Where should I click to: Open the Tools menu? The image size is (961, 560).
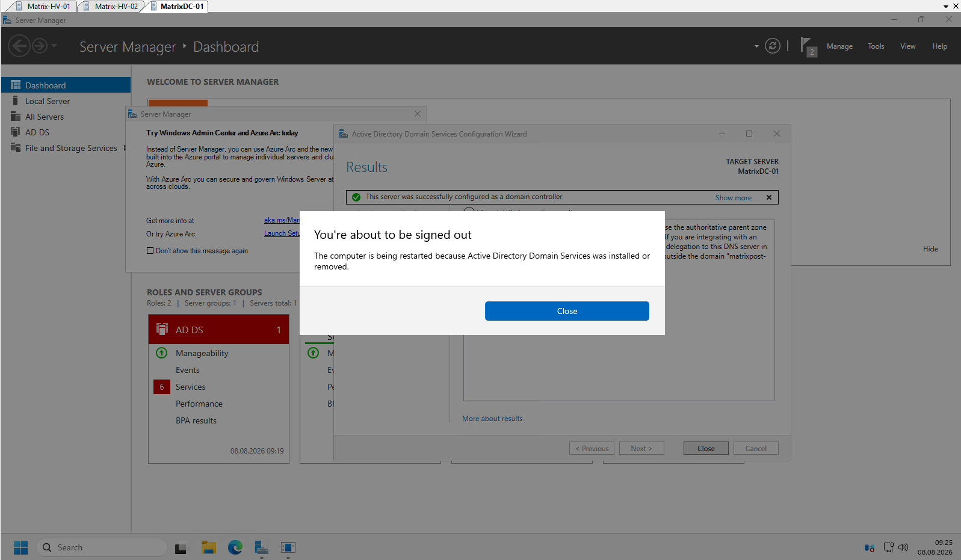tap(876, 46)
